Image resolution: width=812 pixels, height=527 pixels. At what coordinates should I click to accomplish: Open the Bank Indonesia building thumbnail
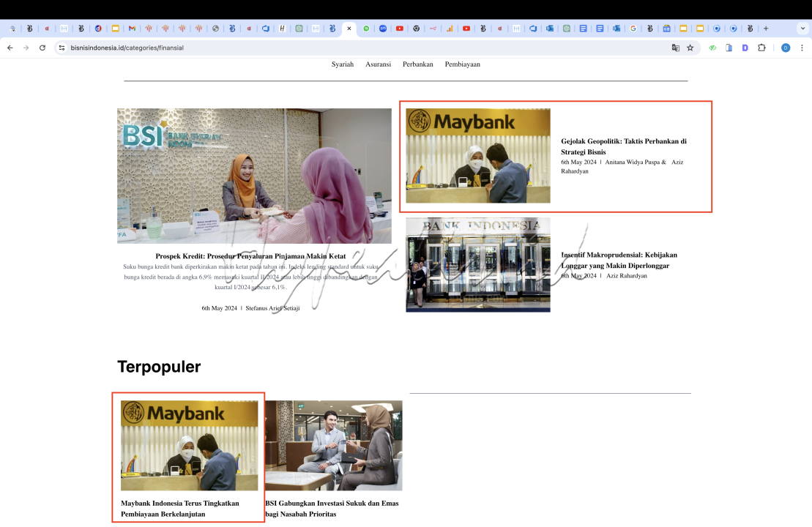(478, 264)
